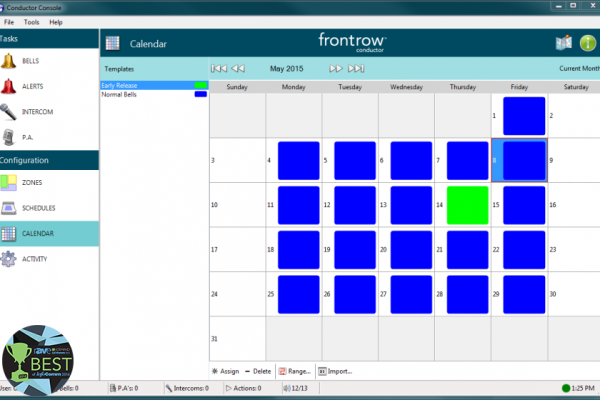Select the Calendar configuration item
Viewport: 600px width, 400px height.
pos(49,233)
